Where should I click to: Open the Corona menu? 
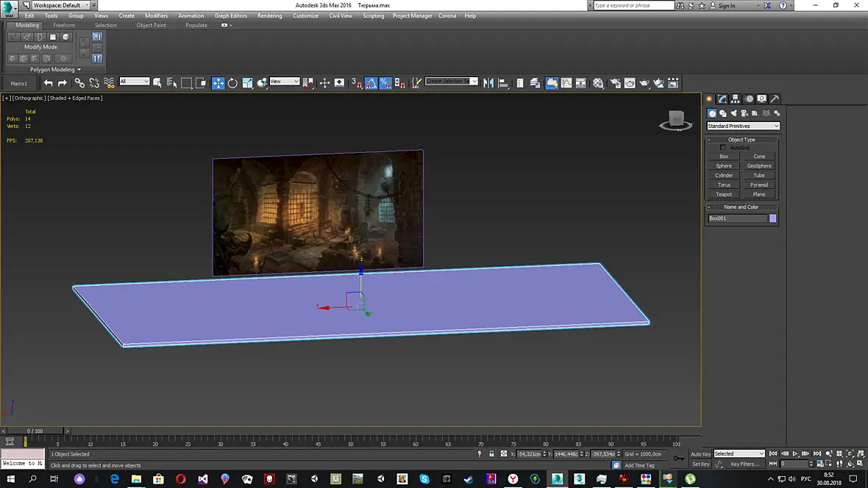(x=447, y=15)
